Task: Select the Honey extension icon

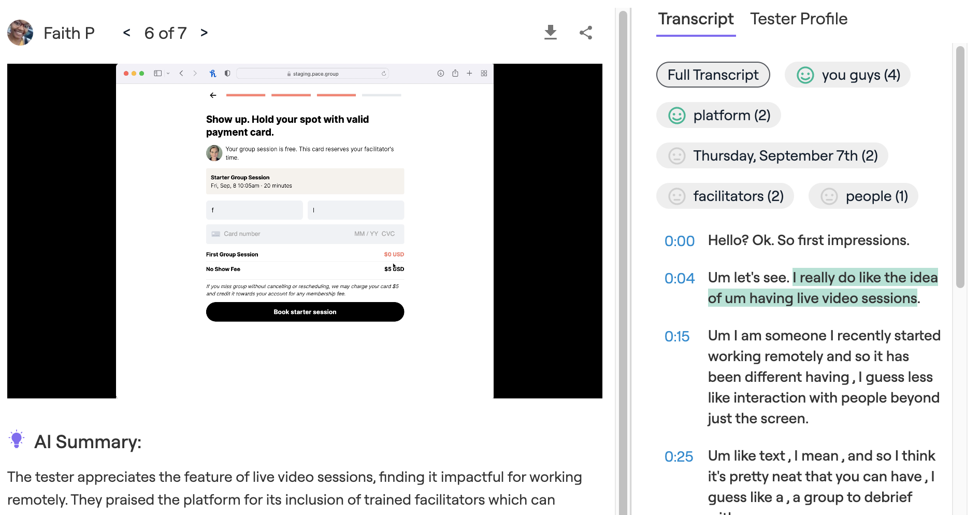Action: (213, 73)
